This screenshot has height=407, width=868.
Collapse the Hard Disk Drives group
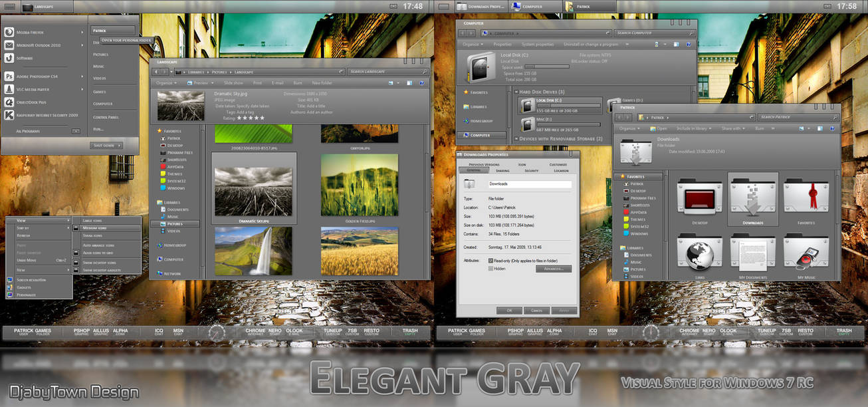(517, 92)
